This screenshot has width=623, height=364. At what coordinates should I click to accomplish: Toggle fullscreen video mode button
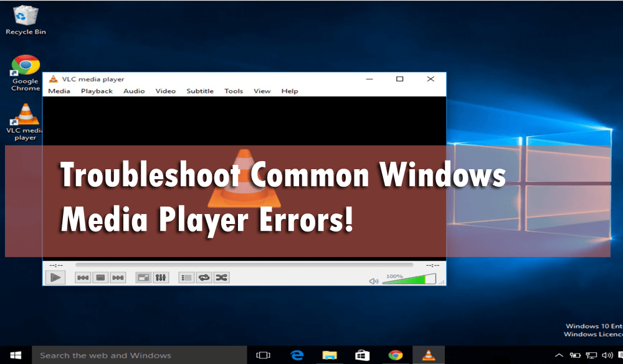143,278
